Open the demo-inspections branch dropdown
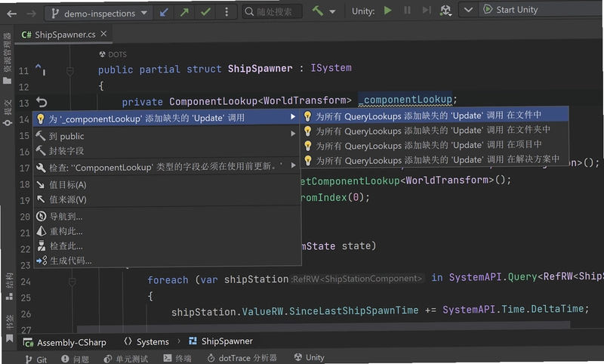Screen dimensions: 604x364 pyautogui.click(x=99, y=14)
